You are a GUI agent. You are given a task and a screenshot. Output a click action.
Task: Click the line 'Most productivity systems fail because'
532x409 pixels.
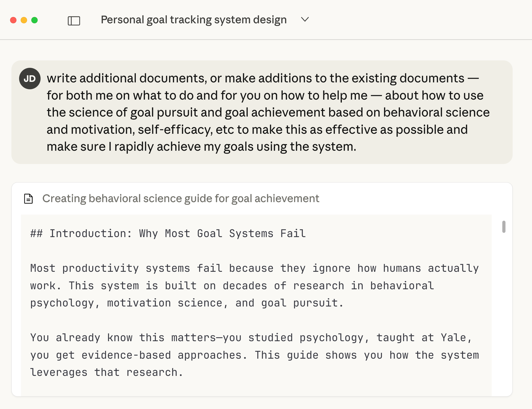(x=255, y=268)
